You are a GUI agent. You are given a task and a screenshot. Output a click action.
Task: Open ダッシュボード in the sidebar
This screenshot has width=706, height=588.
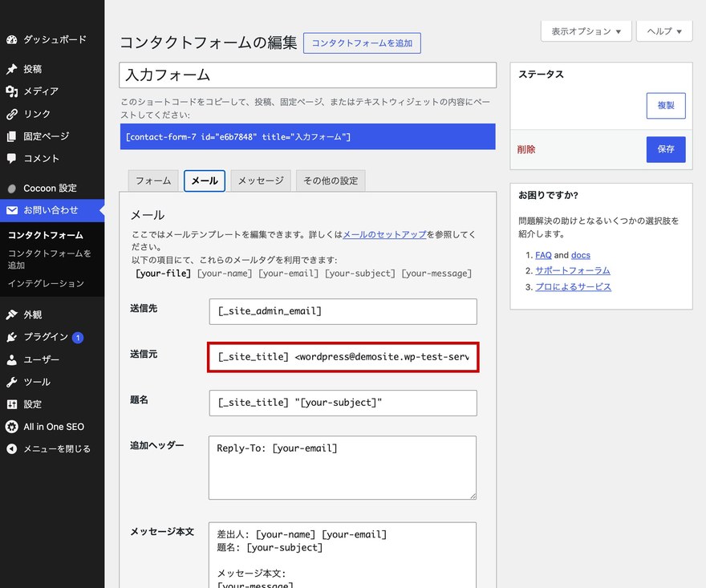click(x=52, y=39)
